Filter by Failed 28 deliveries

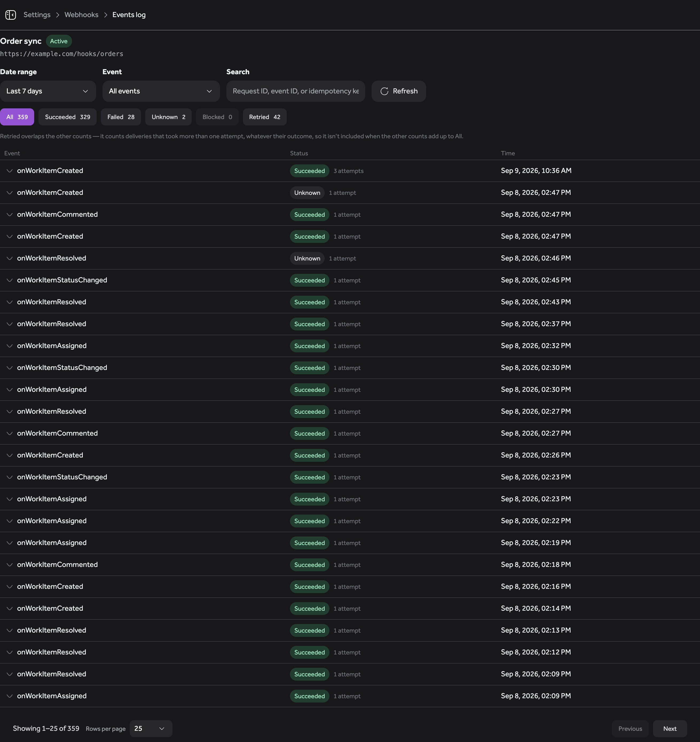[121, 117]
